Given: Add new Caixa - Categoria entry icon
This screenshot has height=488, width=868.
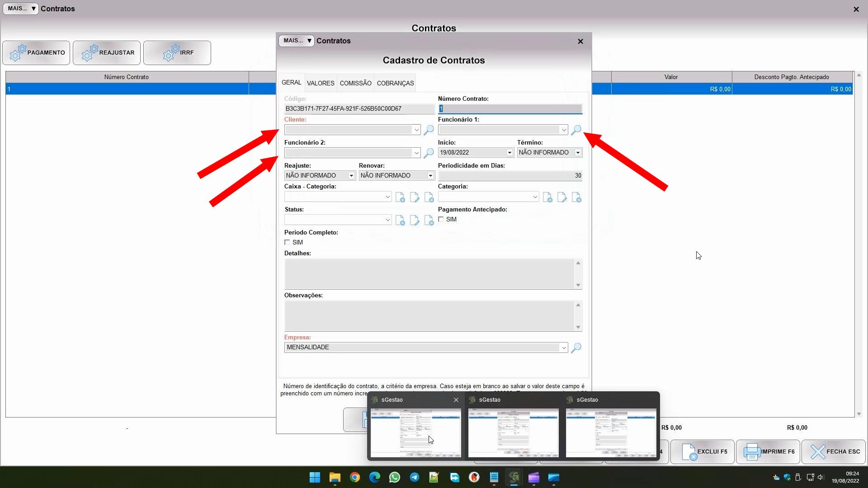Looking at the screenshot, I should click(x=400, y=197).
